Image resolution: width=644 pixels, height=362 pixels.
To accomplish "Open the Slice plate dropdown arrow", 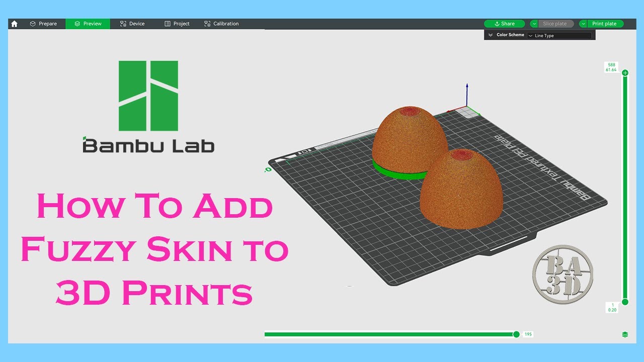I will 534,24.
